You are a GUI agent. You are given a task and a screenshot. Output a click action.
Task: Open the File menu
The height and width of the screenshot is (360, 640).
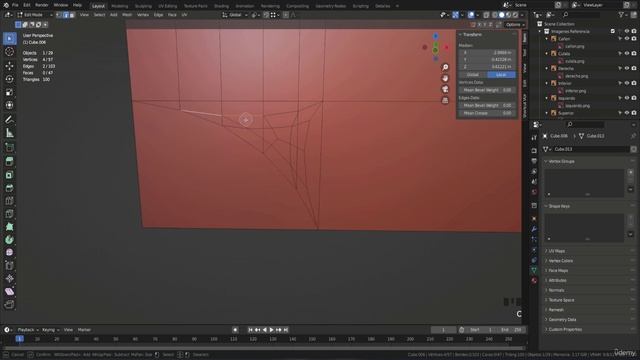point(15,5)
